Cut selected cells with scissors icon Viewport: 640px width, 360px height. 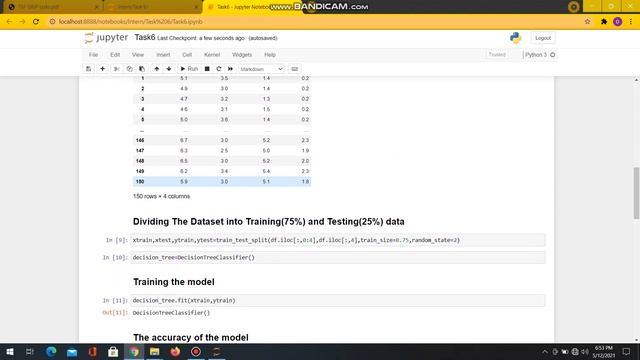pos(117,69)
